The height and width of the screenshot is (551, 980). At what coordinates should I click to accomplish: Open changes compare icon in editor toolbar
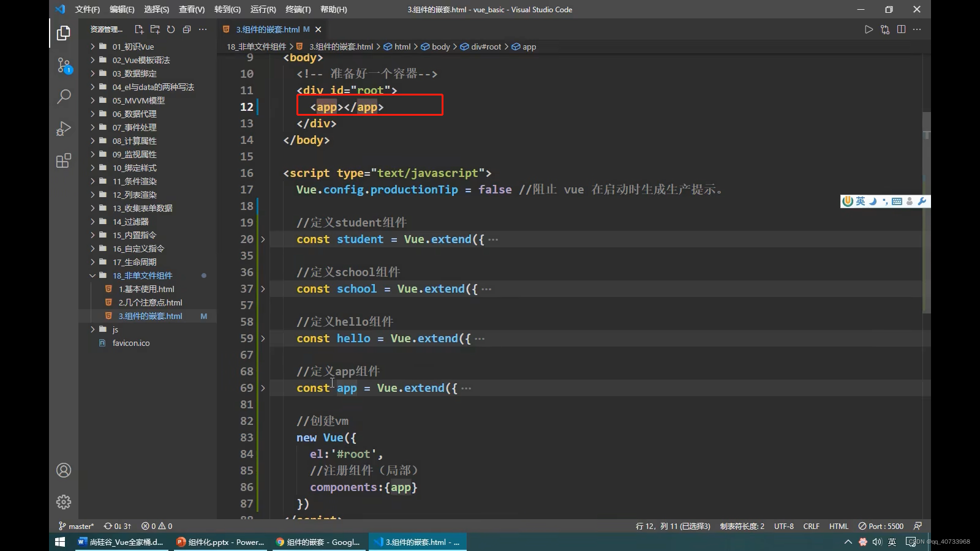click(885, 29)
